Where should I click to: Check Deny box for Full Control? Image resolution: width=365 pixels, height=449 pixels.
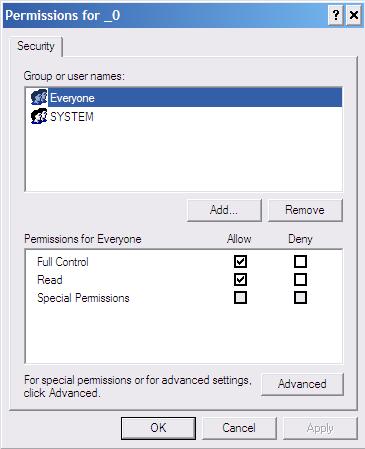(x=300, y=262)
